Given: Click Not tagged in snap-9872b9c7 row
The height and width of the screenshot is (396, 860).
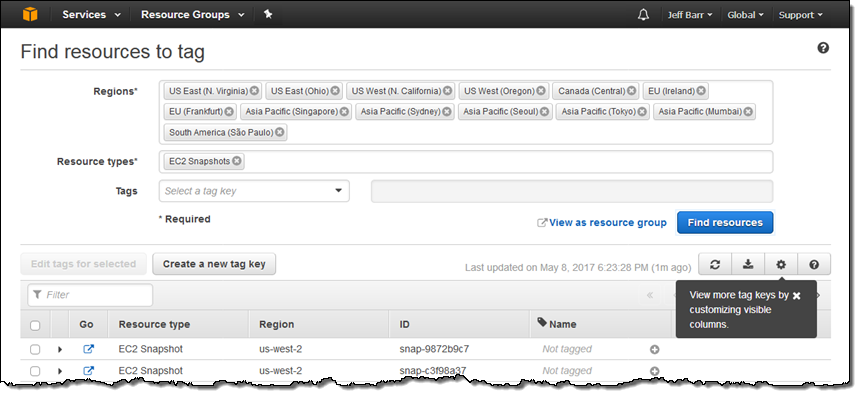Looking at the screenshot, I should pyautogui.click(x=567, y=349).
